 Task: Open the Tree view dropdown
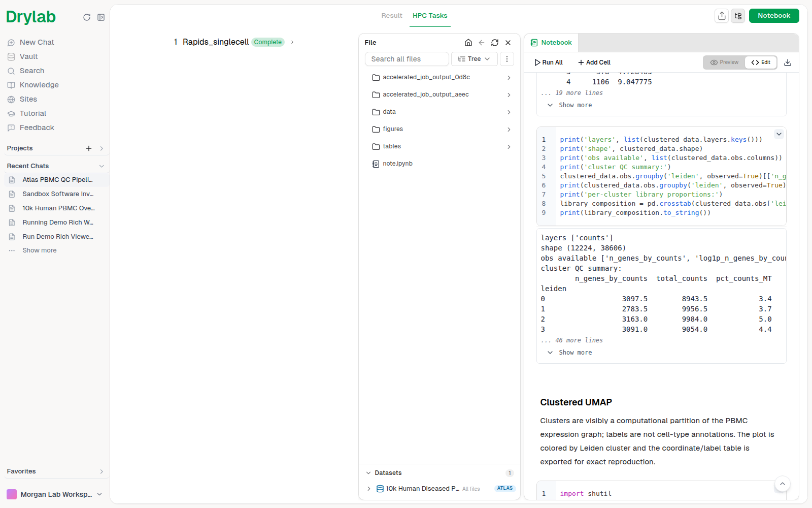pyautogui.click(x=474, y=59)
